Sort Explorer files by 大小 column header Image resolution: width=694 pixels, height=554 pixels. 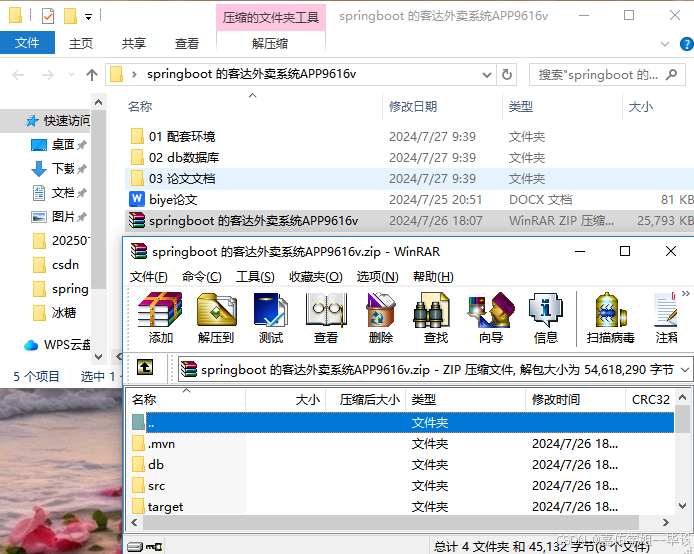(x=658, y=106)
